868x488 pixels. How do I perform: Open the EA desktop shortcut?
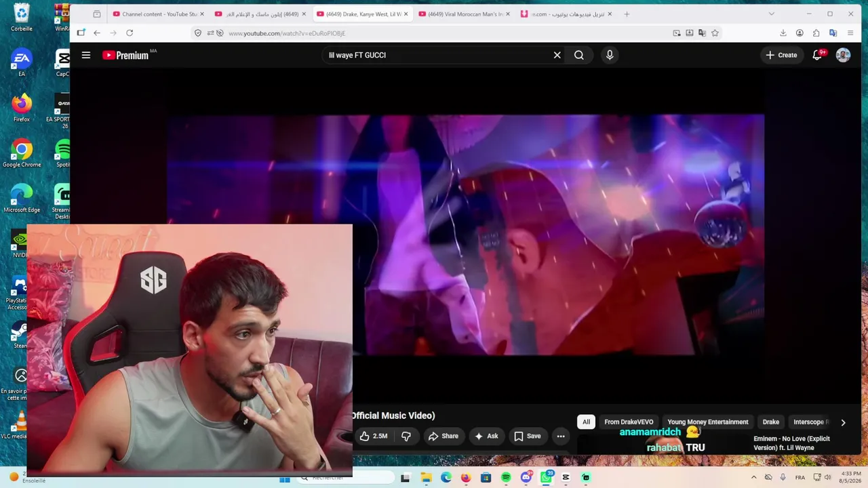[22, 63]
